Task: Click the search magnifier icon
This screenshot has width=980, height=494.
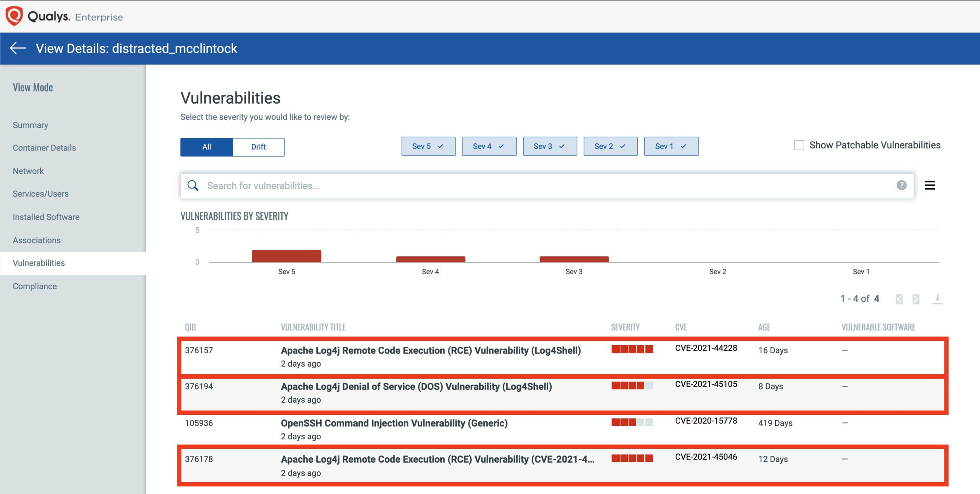Action: point(193,185)
